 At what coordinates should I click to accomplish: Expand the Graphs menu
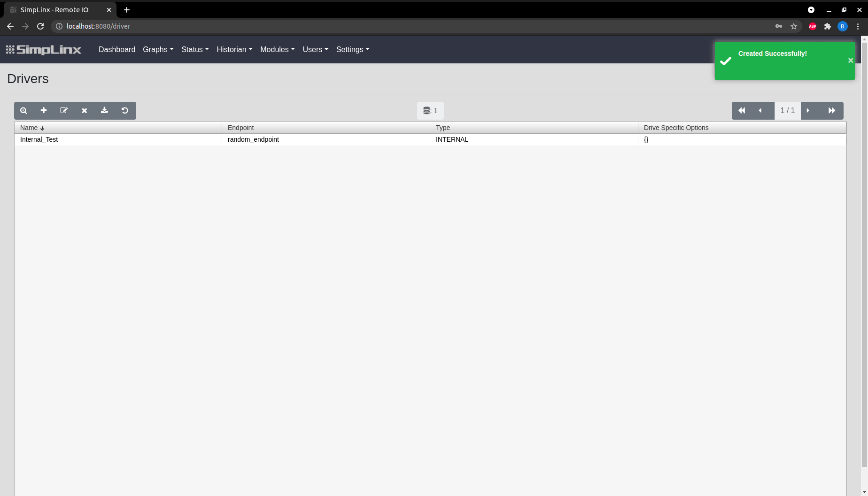(x=158, y=49)
